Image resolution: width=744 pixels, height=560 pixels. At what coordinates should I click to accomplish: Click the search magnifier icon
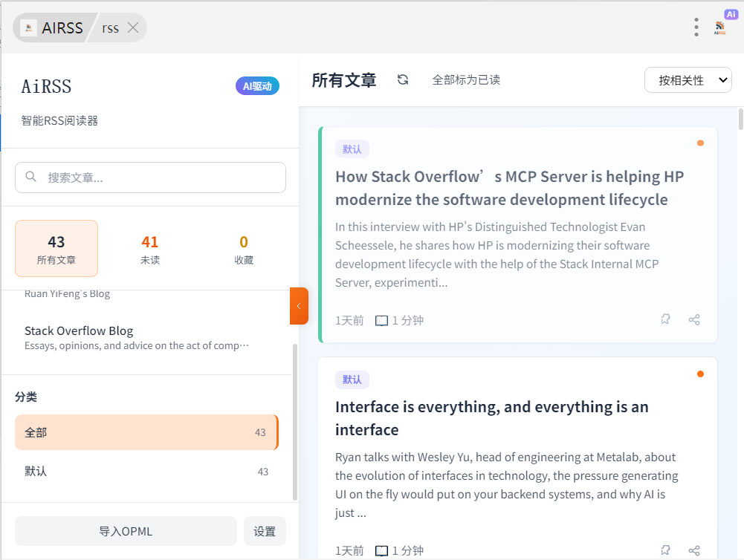(x=31, y=177)
